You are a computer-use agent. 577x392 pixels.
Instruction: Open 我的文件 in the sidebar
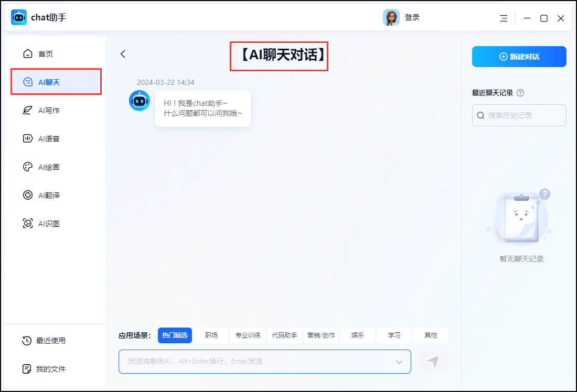pos(50,369)
